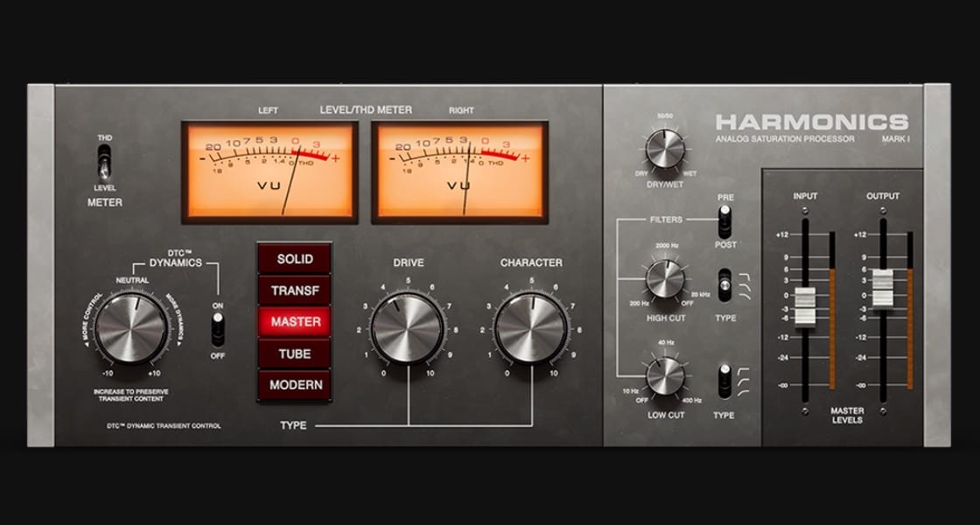The width and height of the screenshot is (980, 525).
Task: Click the DRIVE knob
Action: [x=408, y=329]
